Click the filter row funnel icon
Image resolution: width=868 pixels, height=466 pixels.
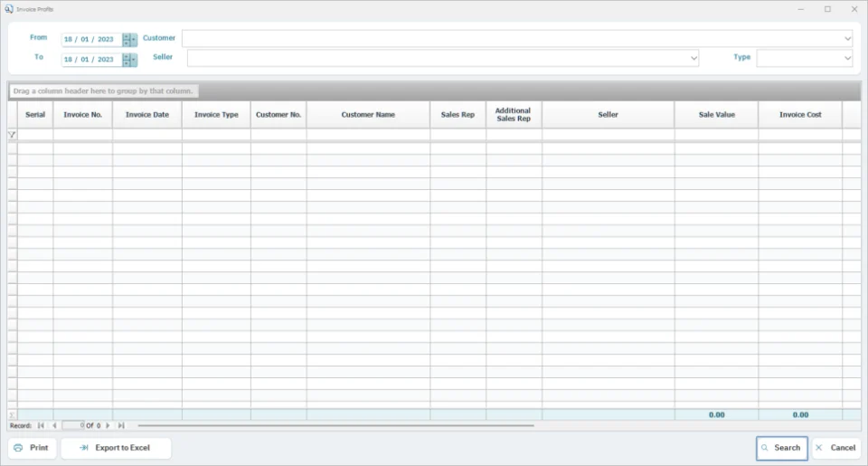pyautogui.click(x=12, y=135)
